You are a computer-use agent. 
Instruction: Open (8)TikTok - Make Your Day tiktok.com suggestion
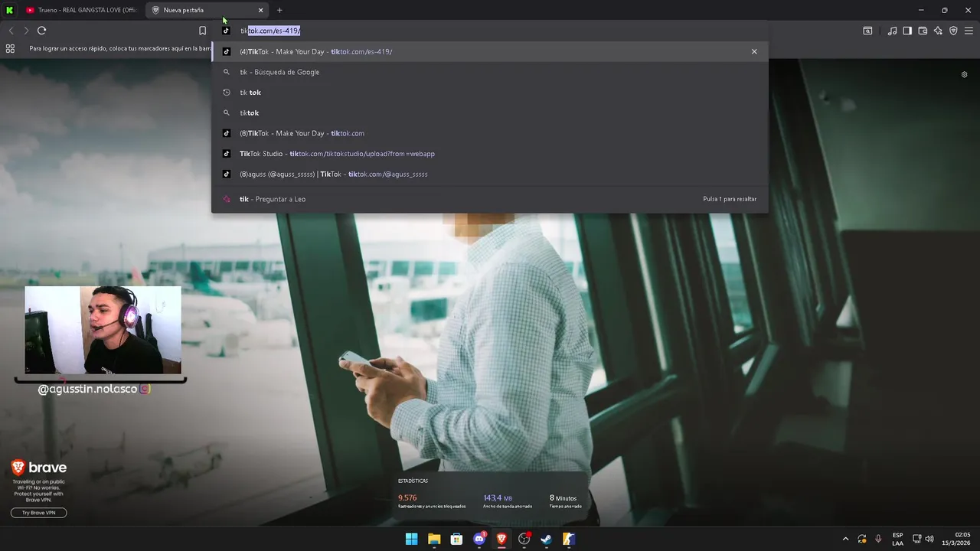point(490,133)
